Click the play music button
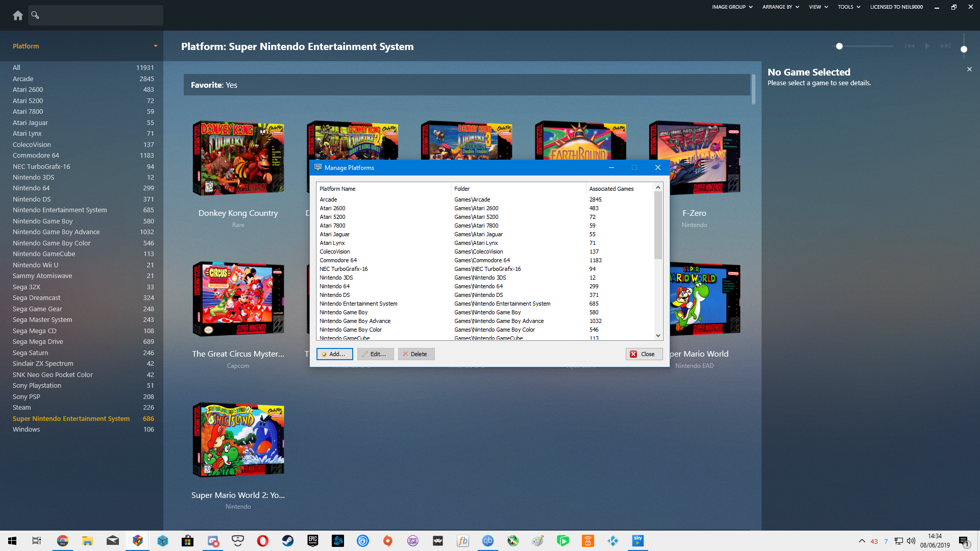Screen dimensions: 980x551 pyautogui.click(x=927, y=46)
